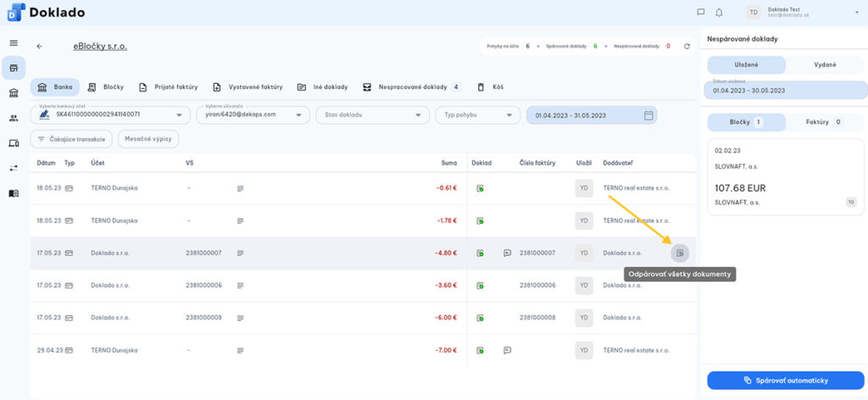868x400 pixels.
Task: Click the Nespárované doklady counter in header
Action: pos(643,47)
